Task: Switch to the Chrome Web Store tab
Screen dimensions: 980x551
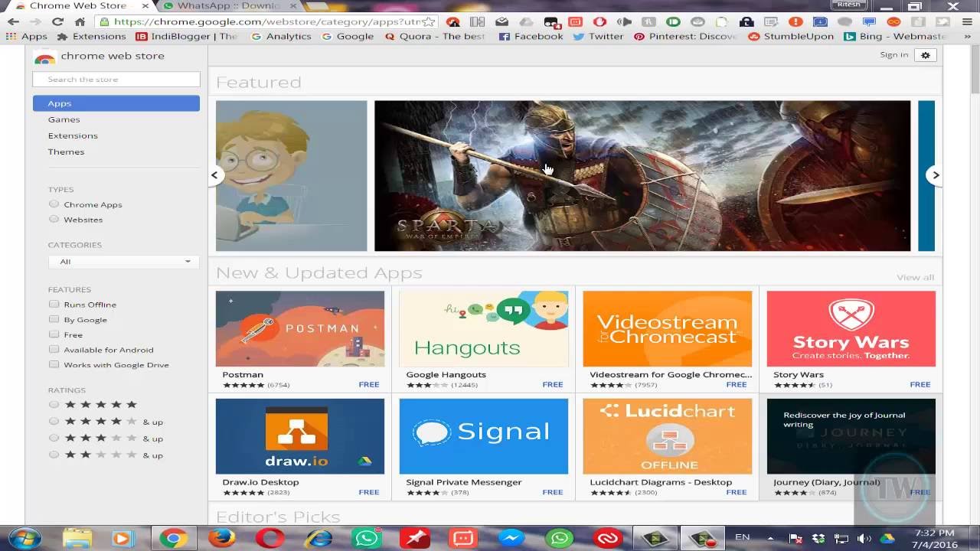Action: click(77, 6)
